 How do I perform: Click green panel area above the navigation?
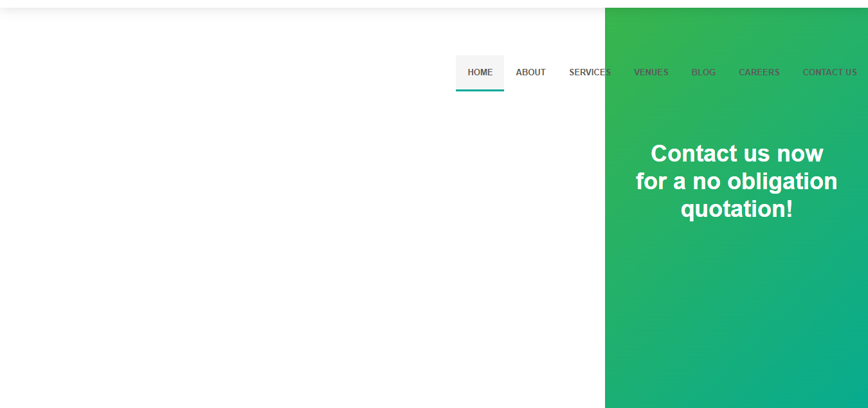[x=736, y=32]
